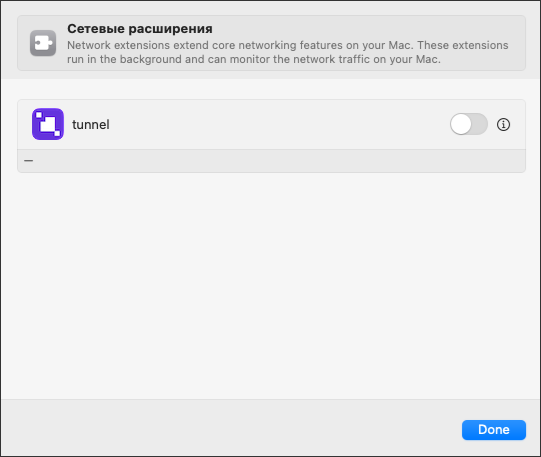Remove extension using the minus button
The width and height of the screenshot is (541, 457).
(29, 161)
